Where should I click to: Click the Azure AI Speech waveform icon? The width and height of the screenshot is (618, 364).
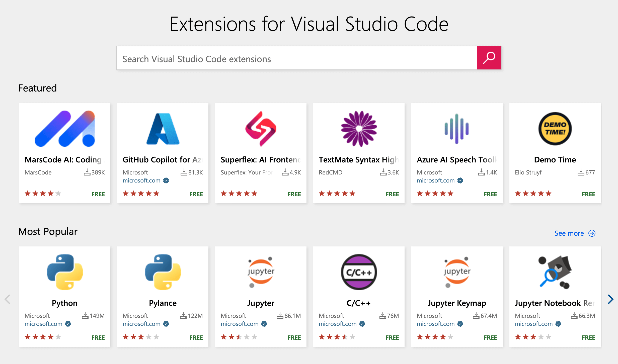pyautogui.click(x=457, y=129)
